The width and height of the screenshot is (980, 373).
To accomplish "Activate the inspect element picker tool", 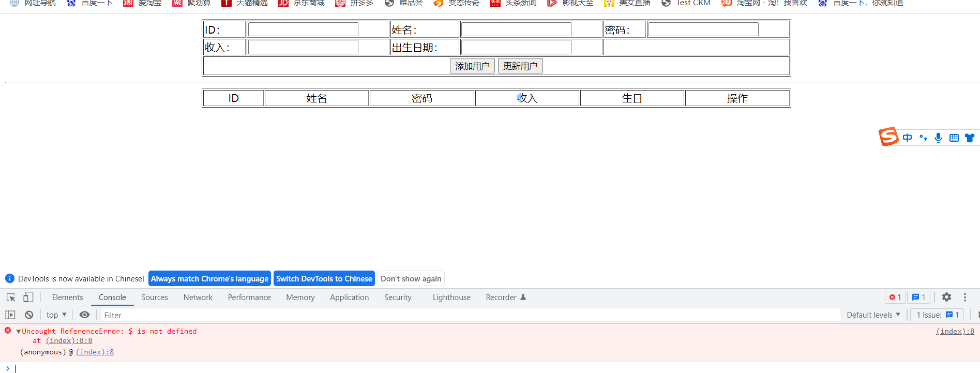I will coord(11,297).
